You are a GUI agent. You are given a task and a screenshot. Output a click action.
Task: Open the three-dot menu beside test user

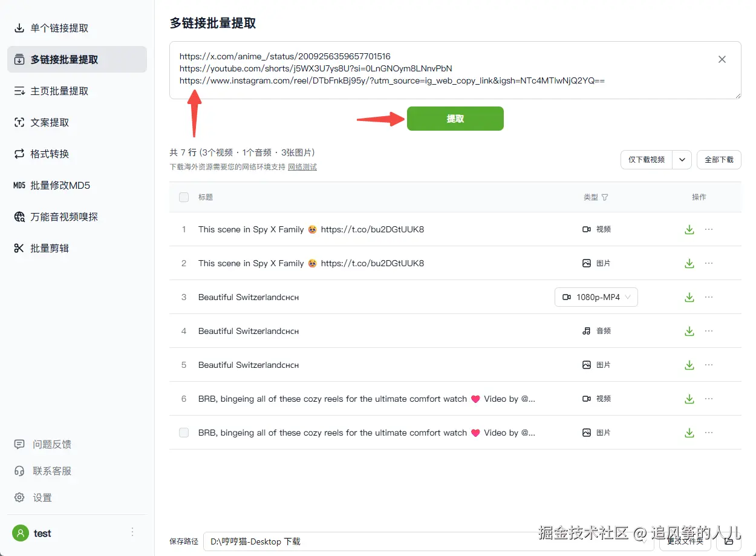pos(132,532)
